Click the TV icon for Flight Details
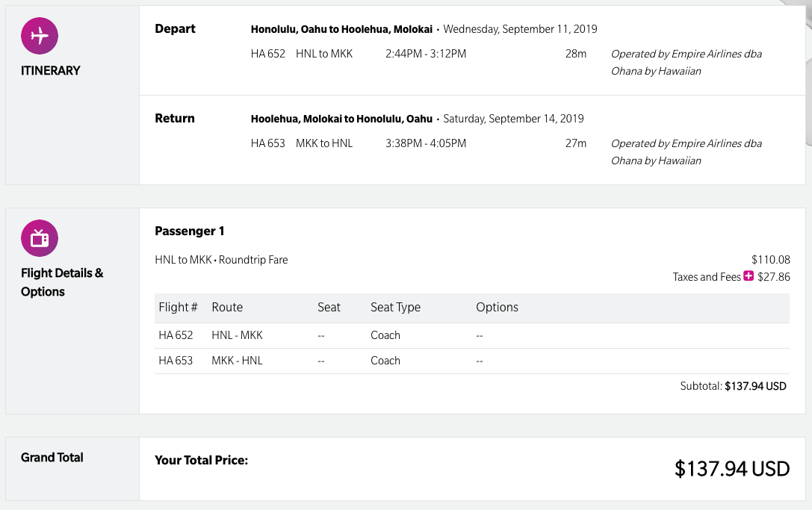Screen dimensions: 812x510 pyautogui.click(x=39, y=238)
